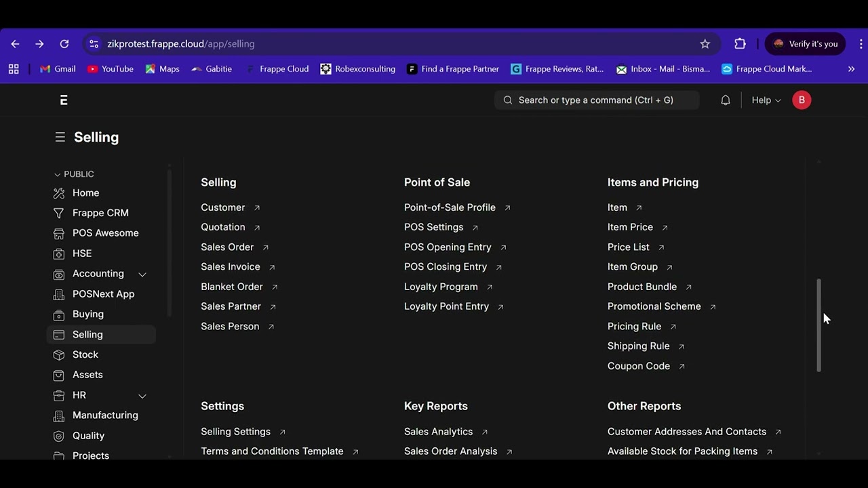This screenshot has width=868, height=488.
Task: Open the YouTube bookmark
Action: coord(111,68)
